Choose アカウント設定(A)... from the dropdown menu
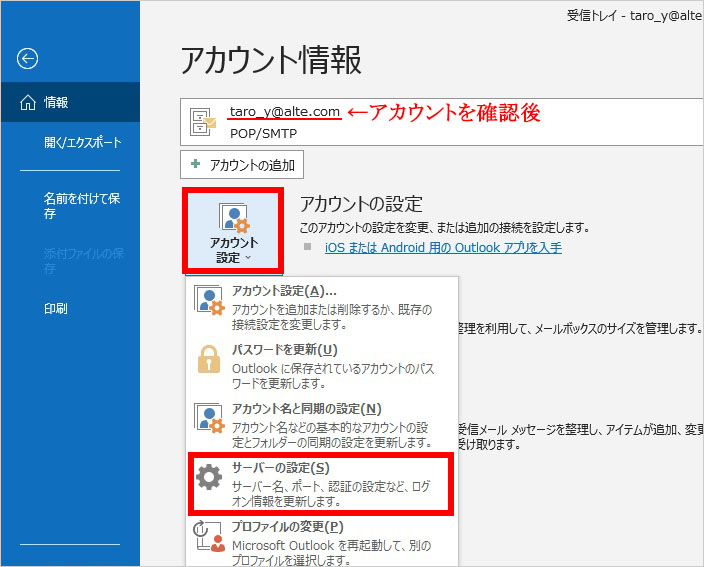The height and width of the screenshot is (567, 704). [322, 307]
